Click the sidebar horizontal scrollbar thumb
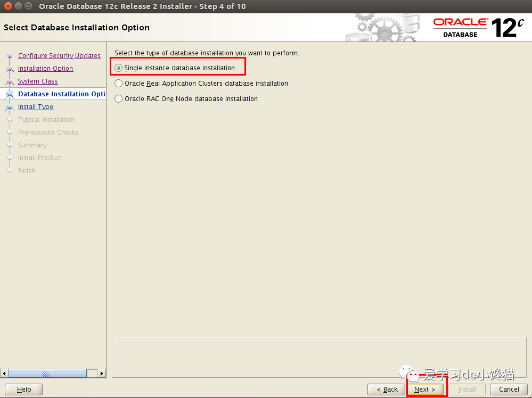Screen dimensions: 532x398 [x=47, y=373]
